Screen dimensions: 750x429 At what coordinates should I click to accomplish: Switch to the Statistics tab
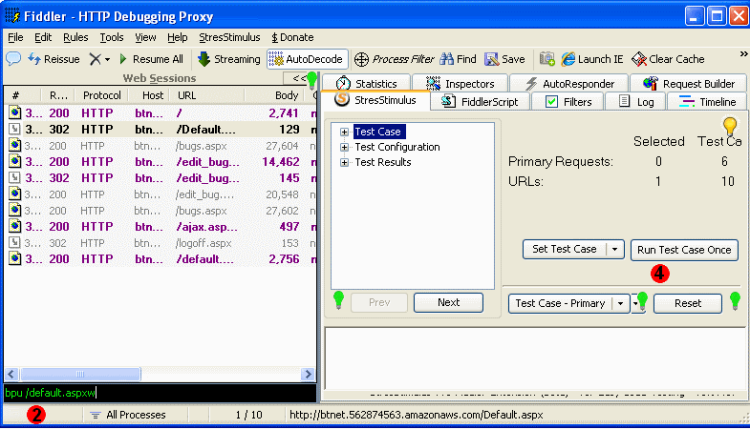pyautogui.click(x=366, y=83)
